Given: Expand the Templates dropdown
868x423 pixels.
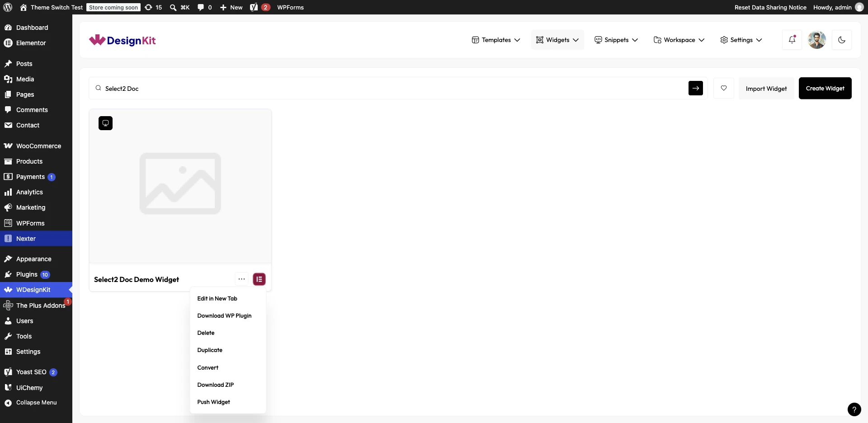Looking at the screenshot, I should (496, 40).
